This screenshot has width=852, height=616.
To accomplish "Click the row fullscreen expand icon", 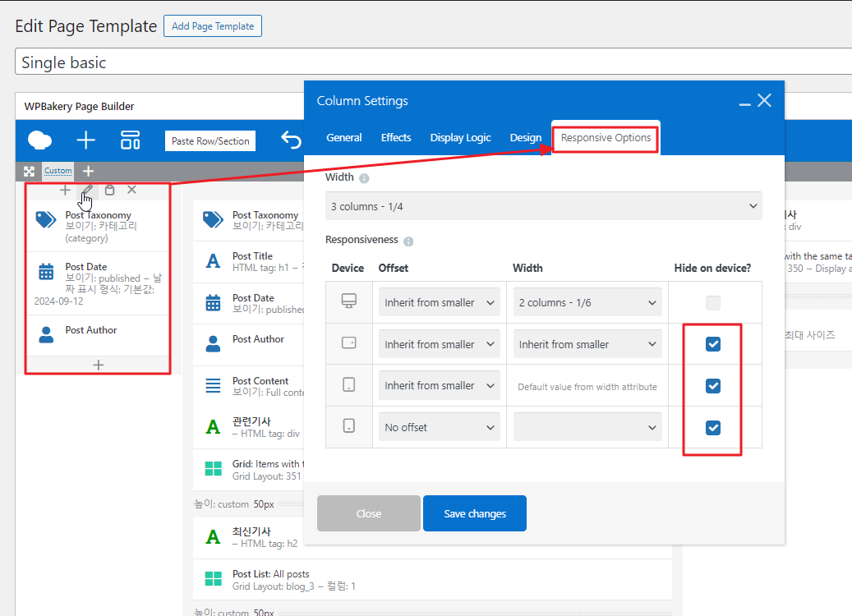I will 30,172.
